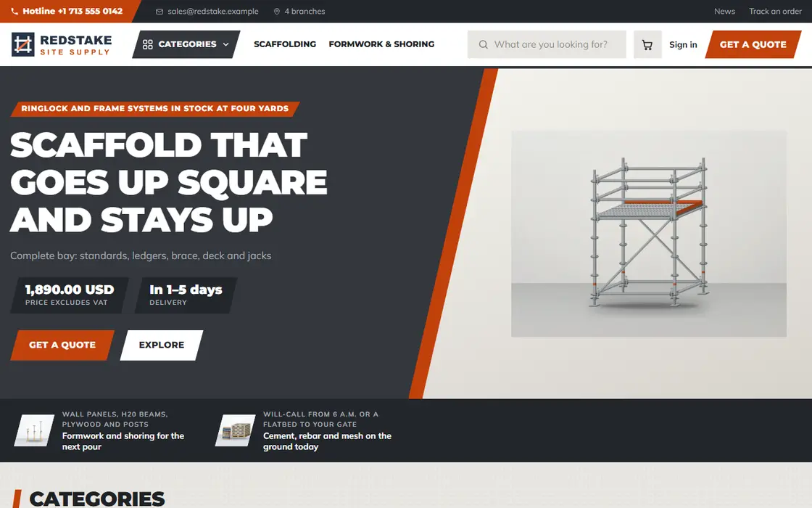Open the Formwork & Shoring menu item
The height and width of the screenshot is (508, 812).
pos(381,44)
